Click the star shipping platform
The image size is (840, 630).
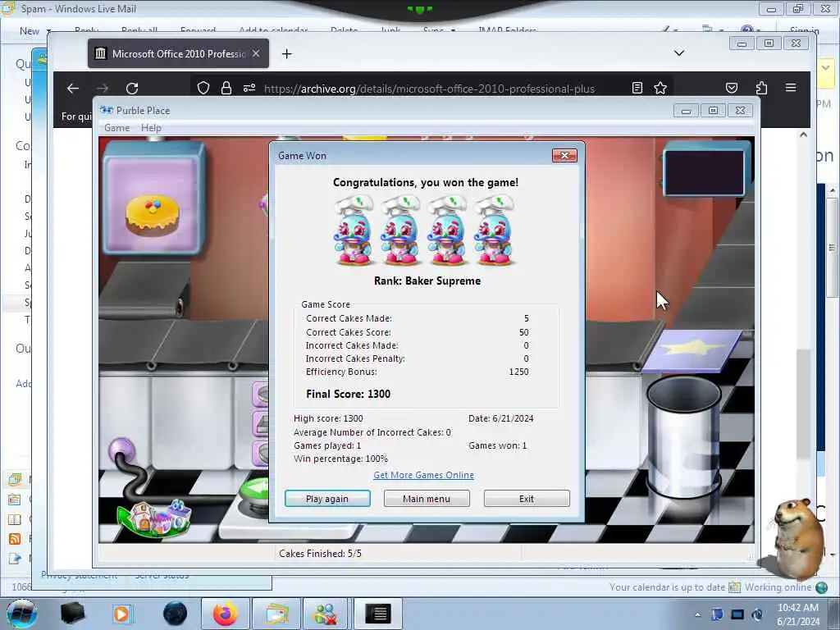(692, 350)
